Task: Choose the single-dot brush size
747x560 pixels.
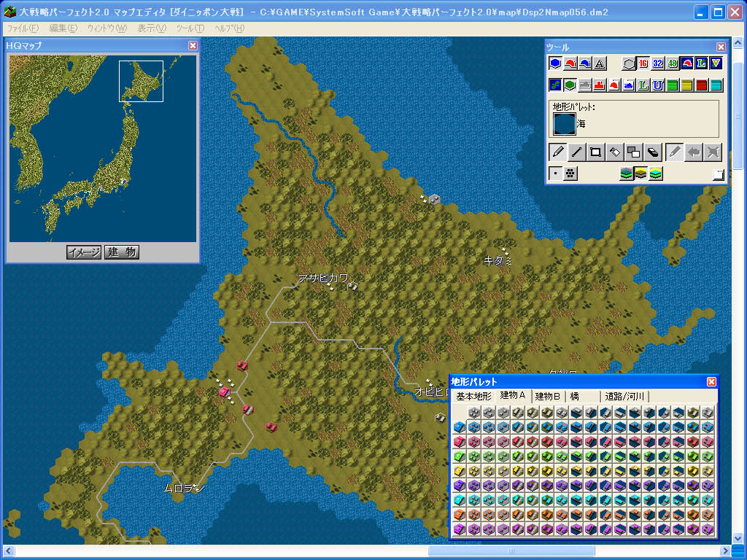Action: [x=555, y=174]
